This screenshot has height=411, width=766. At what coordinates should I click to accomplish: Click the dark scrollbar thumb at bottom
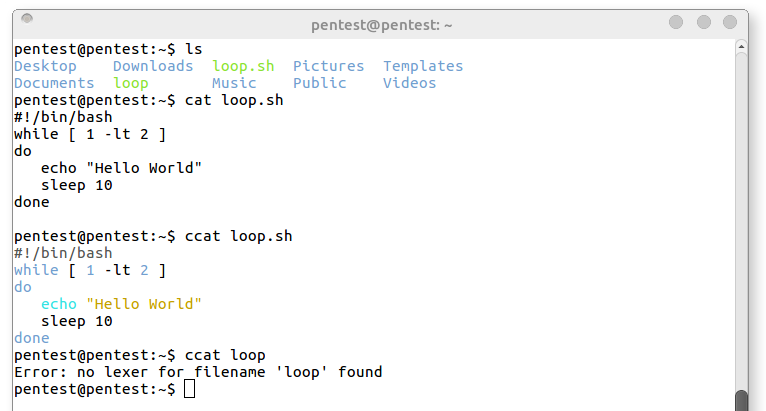pyautogui.click(x=741, y=401)
